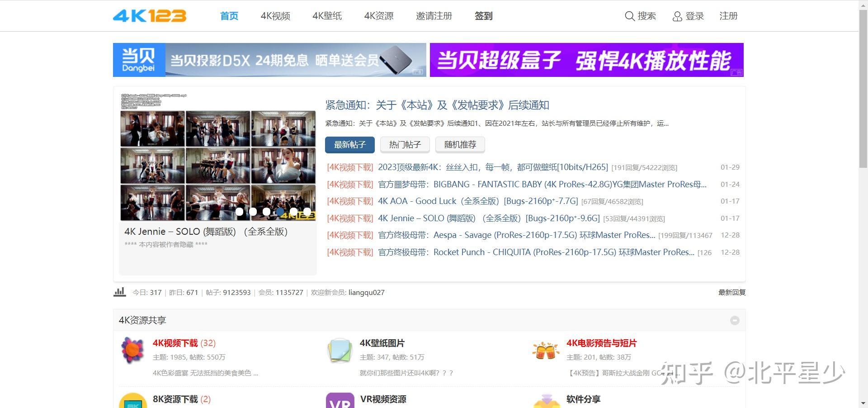Open the 4K资源 menu item
The height and width of the screenshot is (408, 868).
point(379,16)
